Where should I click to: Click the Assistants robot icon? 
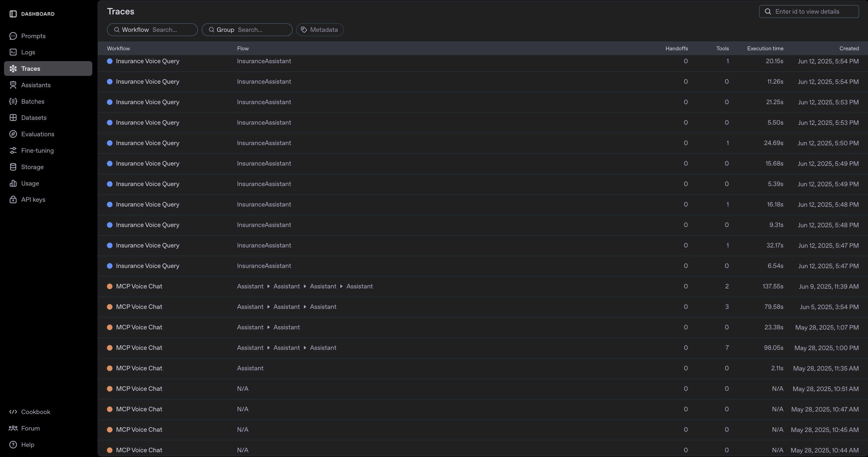click(13, 85)
